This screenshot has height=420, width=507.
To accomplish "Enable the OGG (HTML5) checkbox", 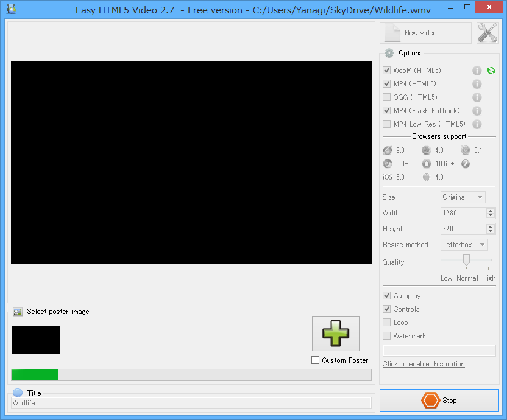I will pos(387,97).
